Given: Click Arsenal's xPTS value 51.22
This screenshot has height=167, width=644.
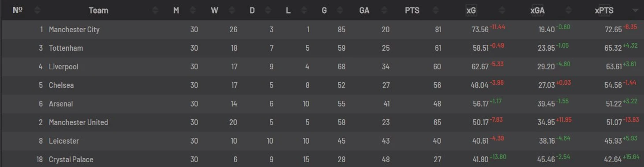Looking at the screenshot, I should [x=614, y=104].
